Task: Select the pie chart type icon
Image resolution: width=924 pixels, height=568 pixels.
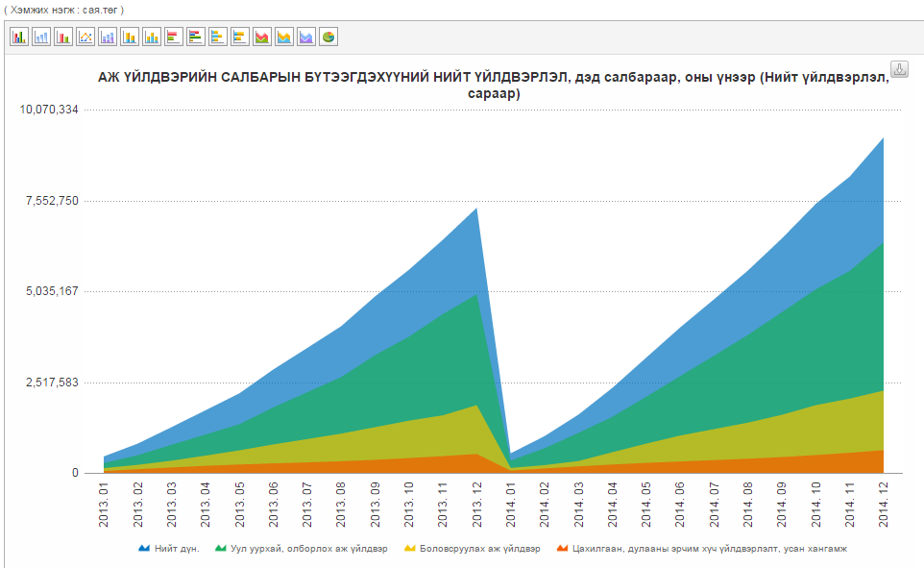Action: (328, 37)
